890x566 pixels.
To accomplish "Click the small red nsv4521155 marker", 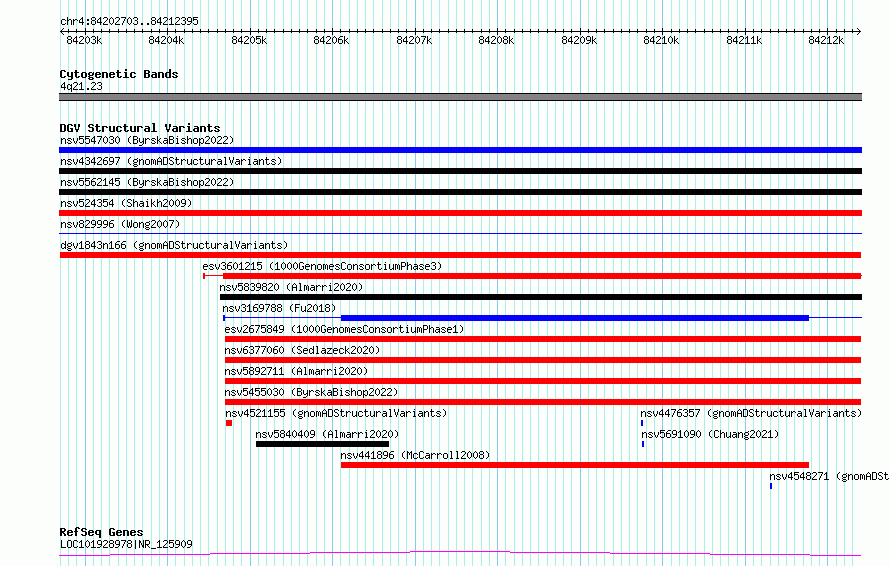I will pyautogui.click(x=229, y=423).
